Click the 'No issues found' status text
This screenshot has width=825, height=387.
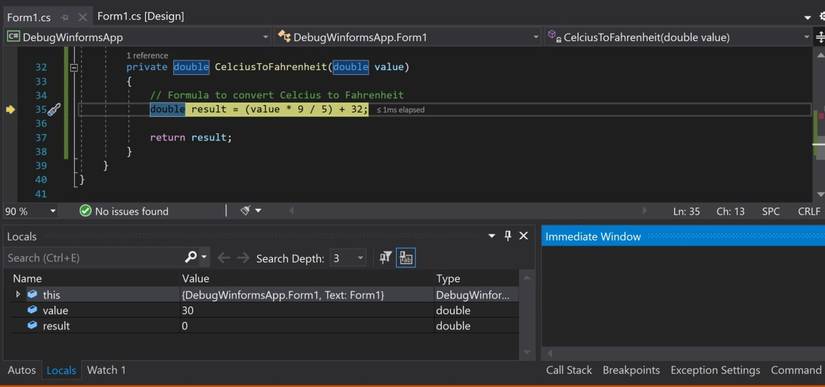pos(132,211)
